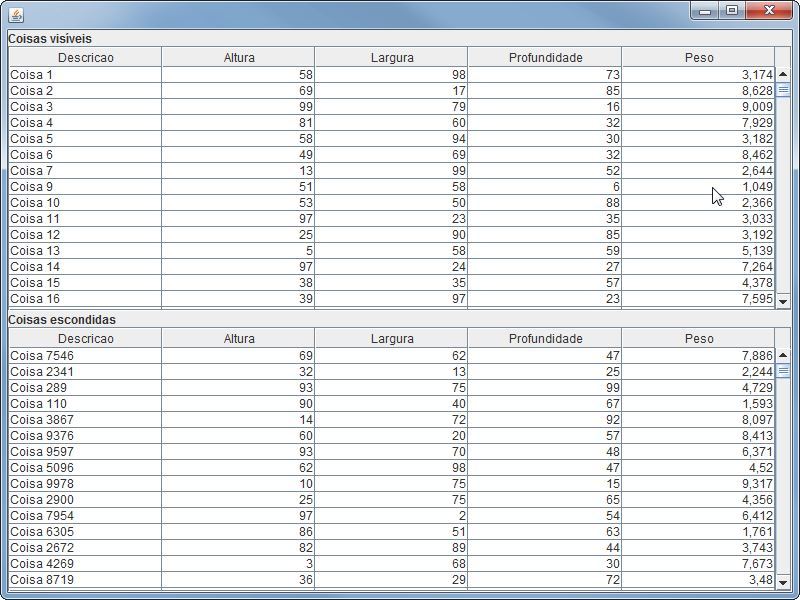Image resolution: width=800 pixels, height=600 pixels.
Task: Click the Coisa 9978 cell
Action: coord(85,484)
